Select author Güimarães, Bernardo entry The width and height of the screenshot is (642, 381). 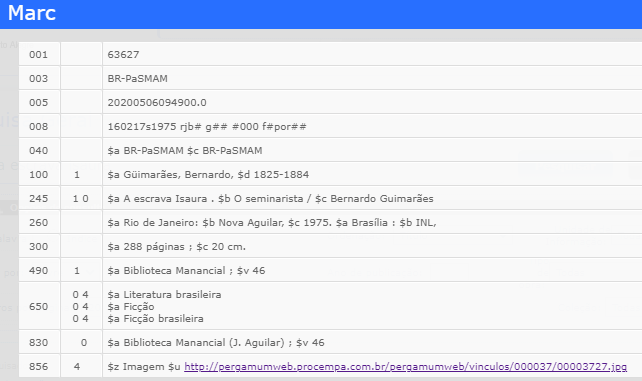coord(208,175)
